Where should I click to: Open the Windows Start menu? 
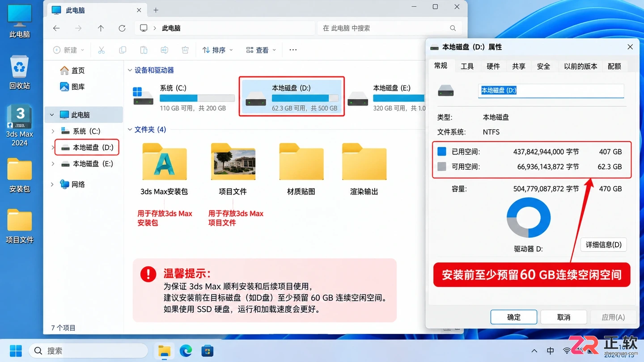tap(16, 351)
